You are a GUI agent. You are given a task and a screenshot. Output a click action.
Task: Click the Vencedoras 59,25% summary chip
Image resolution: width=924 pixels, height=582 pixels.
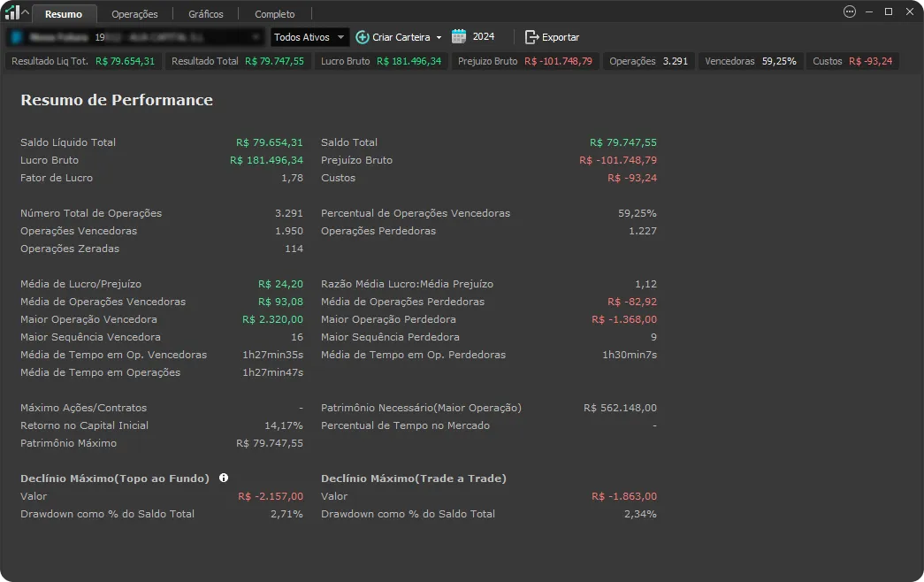click(750, 61)
